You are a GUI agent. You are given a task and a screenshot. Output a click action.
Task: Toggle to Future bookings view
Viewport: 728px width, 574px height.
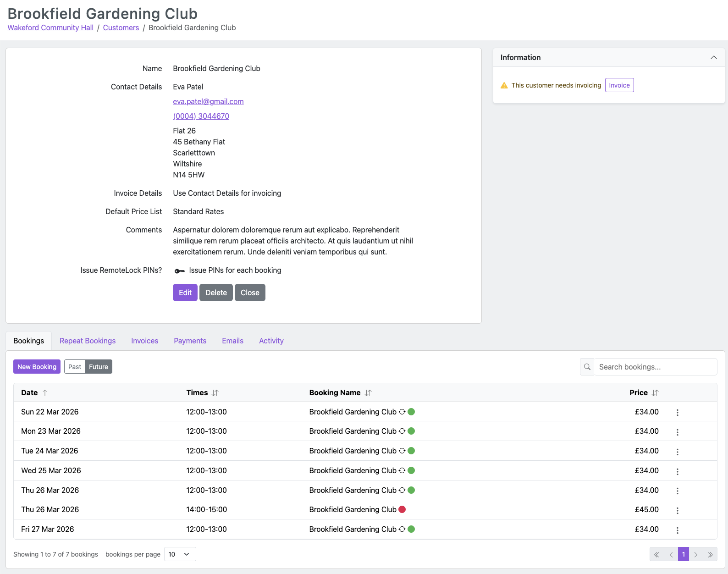click(99, 367)
